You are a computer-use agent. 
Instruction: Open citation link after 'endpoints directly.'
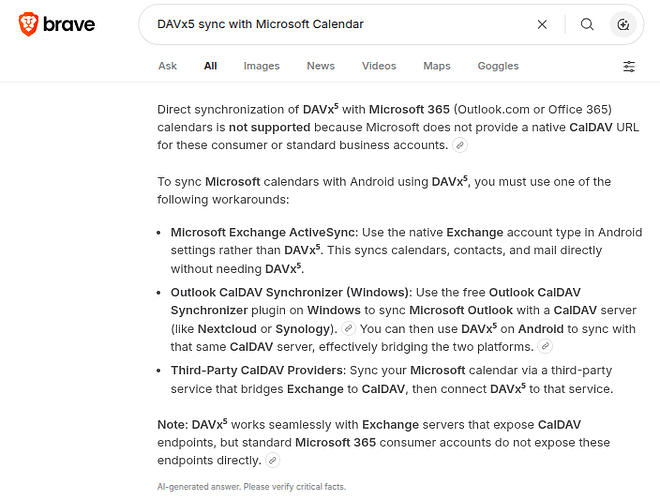tap(273, 460)
